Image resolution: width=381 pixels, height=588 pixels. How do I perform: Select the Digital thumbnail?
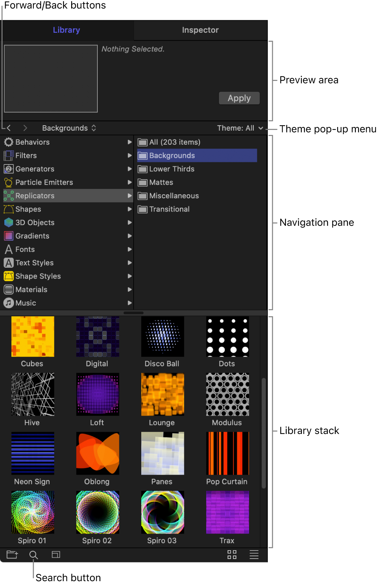point(97,336)
